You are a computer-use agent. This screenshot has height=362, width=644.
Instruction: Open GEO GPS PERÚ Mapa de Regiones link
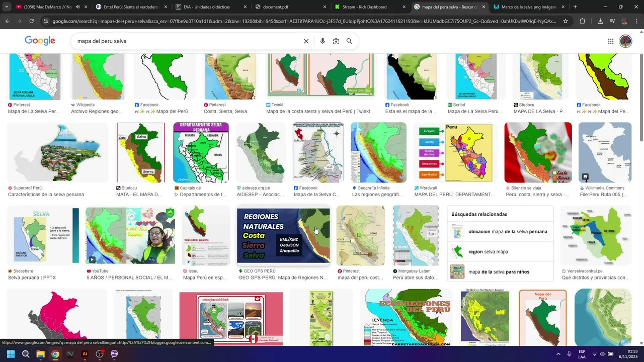[x=283, y=278]
